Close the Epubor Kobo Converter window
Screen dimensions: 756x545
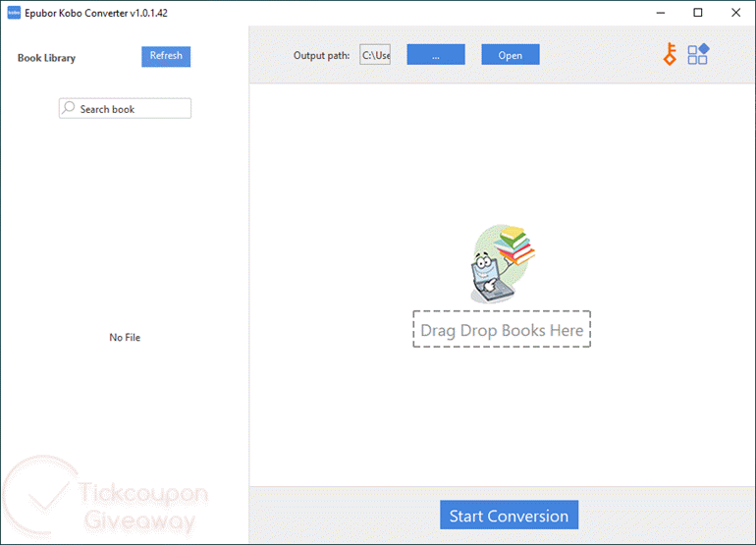pos(735,13)
